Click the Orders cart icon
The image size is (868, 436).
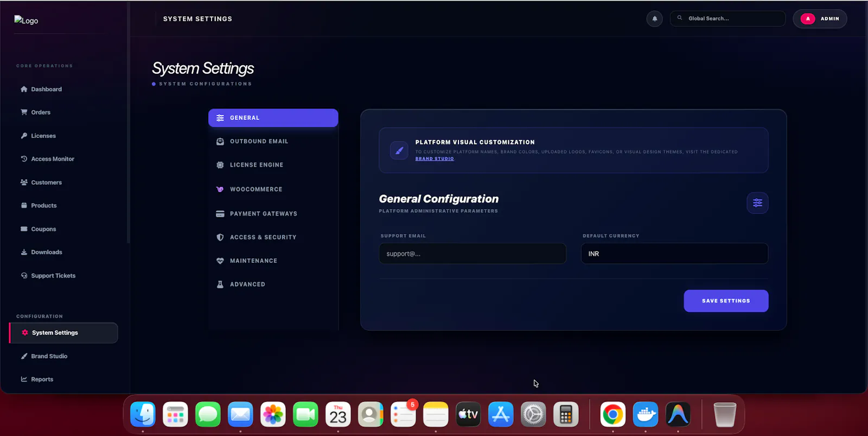[x=24, y=112]
